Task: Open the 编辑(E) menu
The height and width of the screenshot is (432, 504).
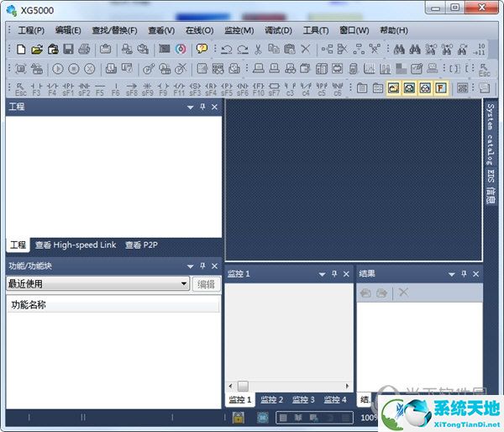Action: (68, 30)
